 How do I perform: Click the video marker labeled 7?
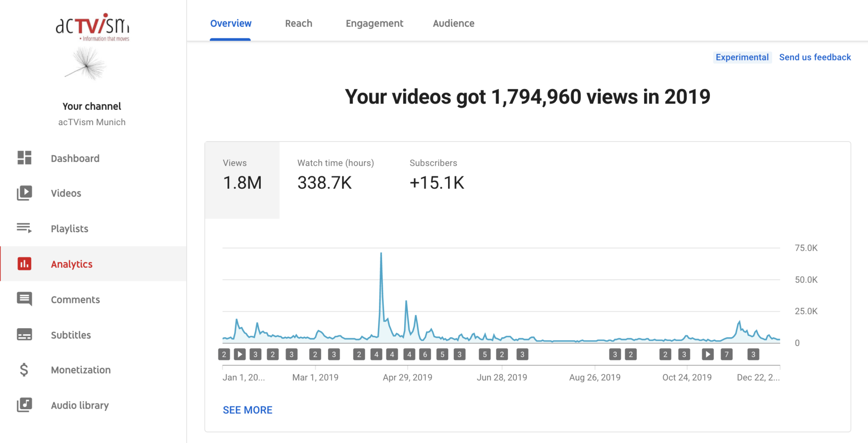pos(726,354)
